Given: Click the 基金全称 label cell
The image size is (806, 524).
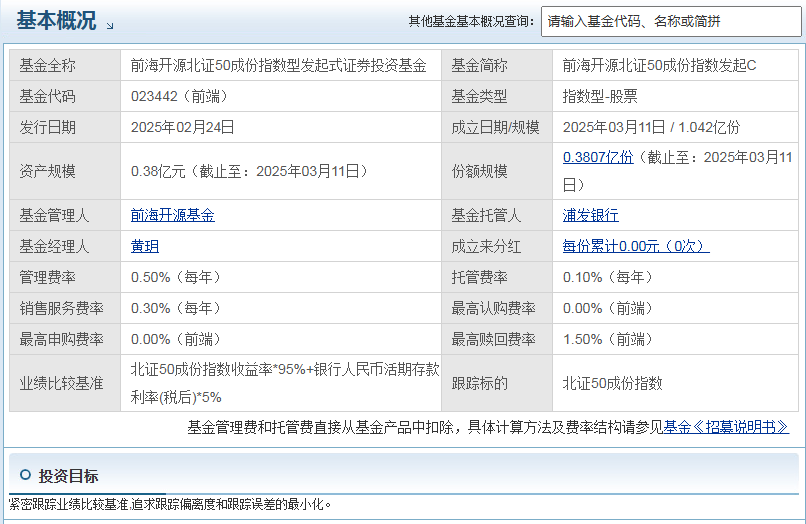Looking at the screenshot, I should tap(65, 65).
